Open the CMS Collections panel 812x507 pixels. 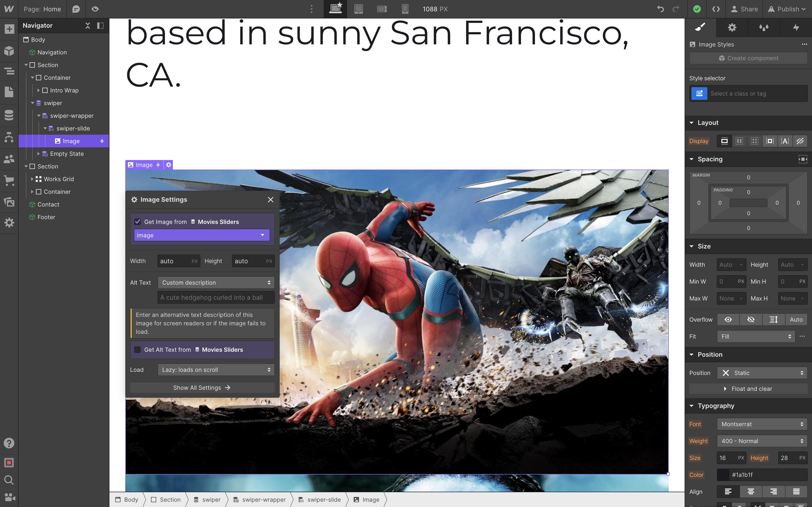tap(9, 115)
